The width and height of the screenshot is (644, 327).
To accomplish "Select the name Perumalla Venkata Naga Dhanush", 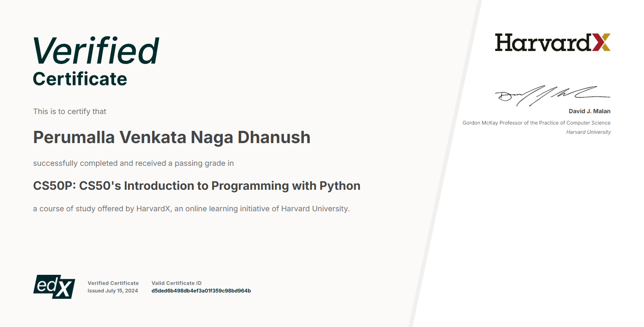I will pyautogui.click(x=172, y=137).
